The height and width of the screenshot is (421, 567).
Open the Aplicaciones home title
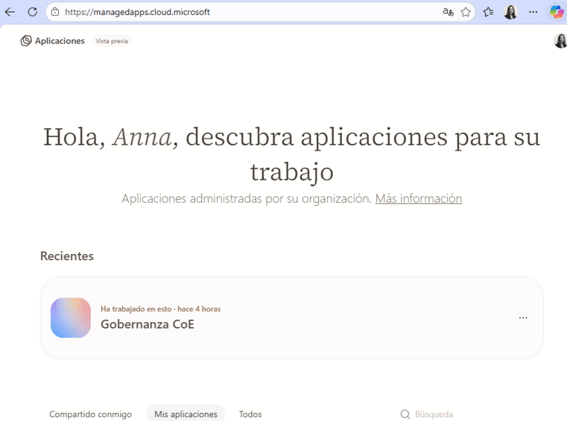(x=60, y=41)
